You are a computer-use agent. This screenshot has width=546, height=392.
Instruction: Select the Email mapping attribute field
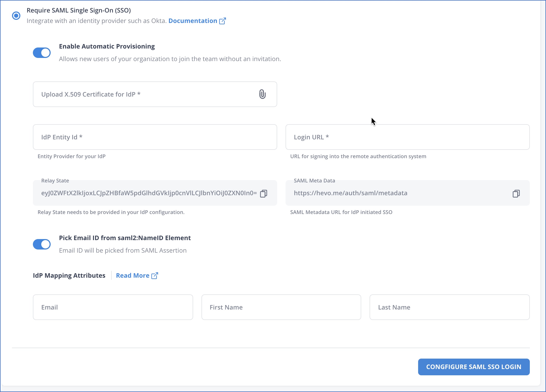[113, 307]
